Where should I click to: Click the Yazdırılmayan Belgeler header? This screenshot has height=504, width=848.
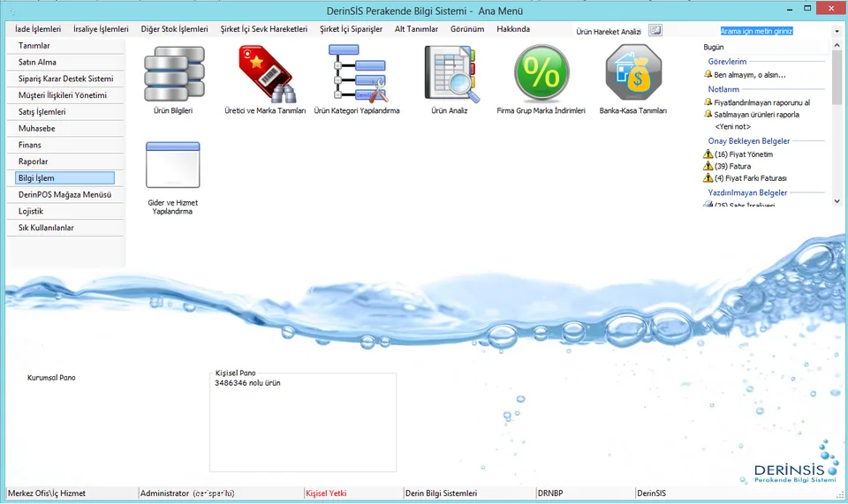click(747, 192)
